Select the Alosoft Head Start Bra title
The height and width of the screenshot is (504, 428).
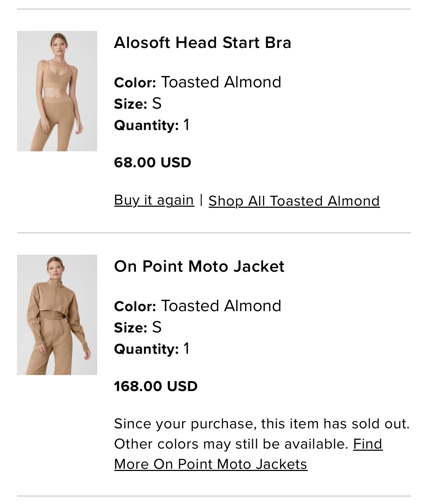(203, 43)
